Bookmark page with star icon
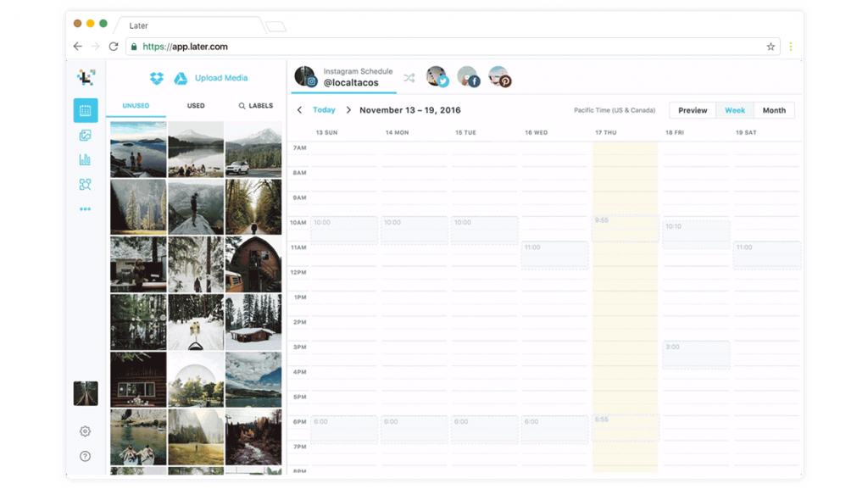This screenshot has width=868, height=489. coord(771,47)
